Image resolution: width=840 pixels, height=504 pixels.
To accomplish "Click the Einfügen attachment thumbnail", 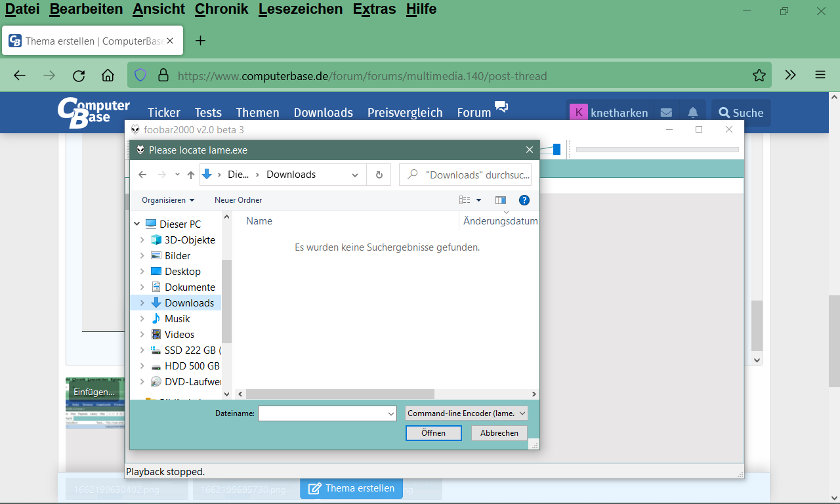I will 94,402.
